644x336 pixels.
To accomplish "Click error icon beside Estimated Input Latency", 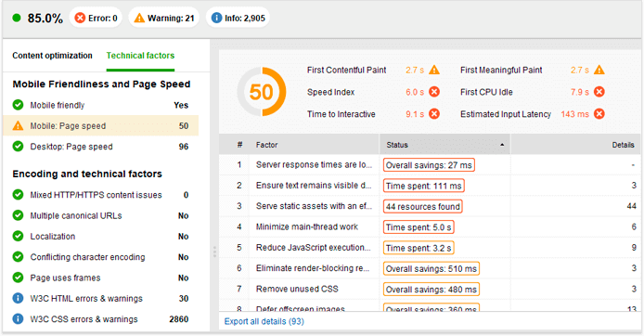I will click(599, 114).
